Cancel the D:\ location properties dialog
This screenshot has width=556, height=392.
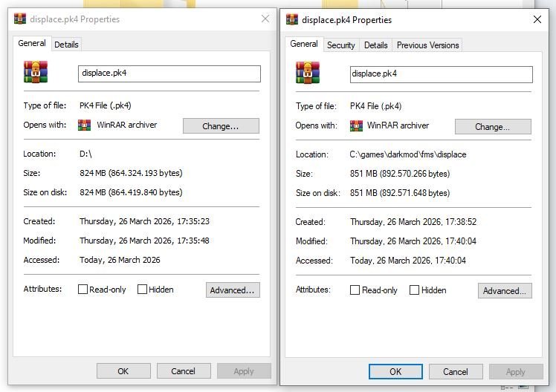click(x=183, y=371)
